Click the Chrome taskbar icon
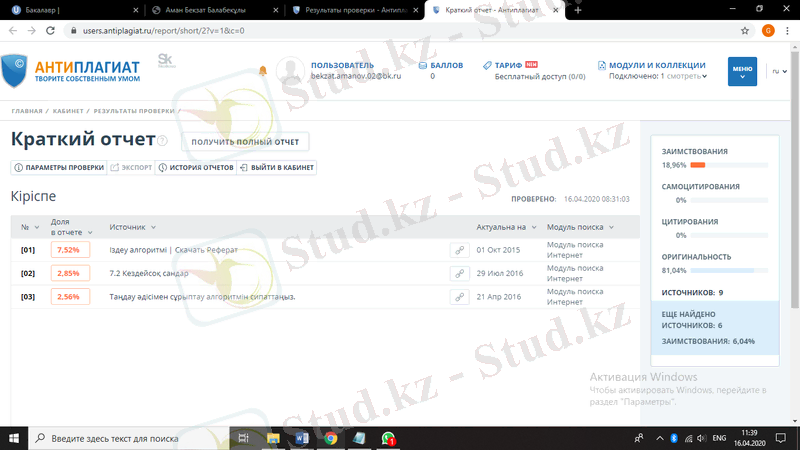 [331, 438]
